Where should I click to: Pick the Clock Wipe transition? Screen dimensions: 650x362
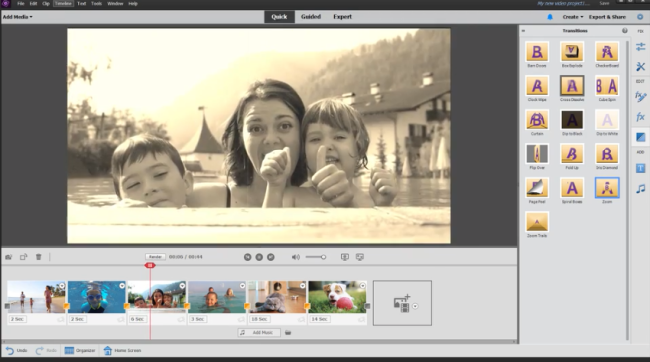tap(537, 86)
